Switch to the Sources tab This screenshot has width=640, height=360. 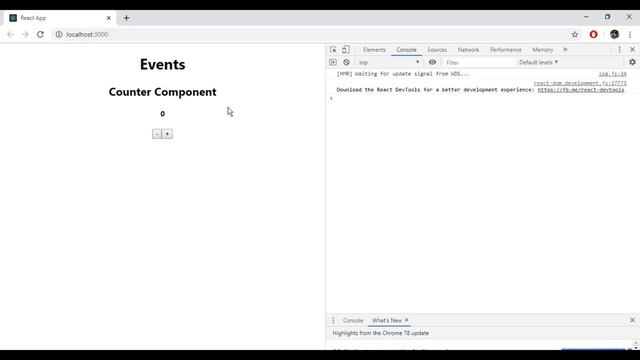pyautogui.click(x=437, y=50)
